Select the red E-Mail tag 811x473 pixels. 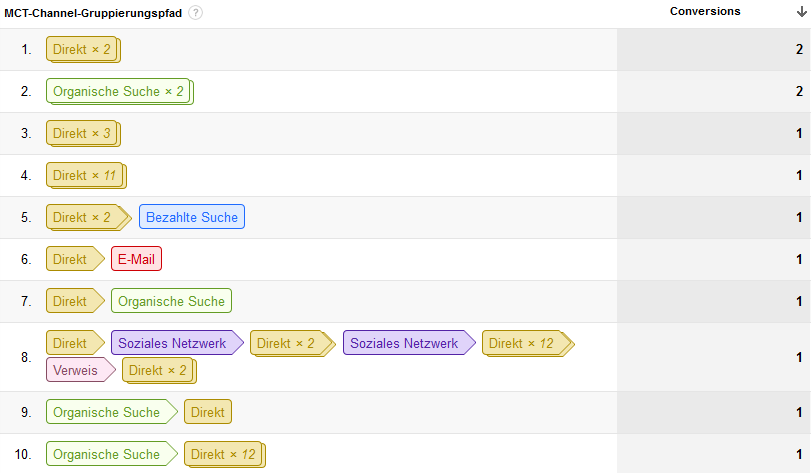click(136, 259)
